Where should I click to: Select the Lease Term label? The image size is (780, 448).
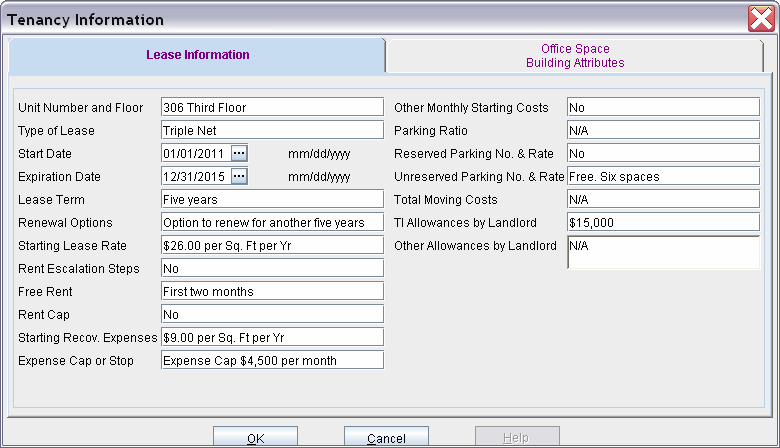click(x=51, y=200)
